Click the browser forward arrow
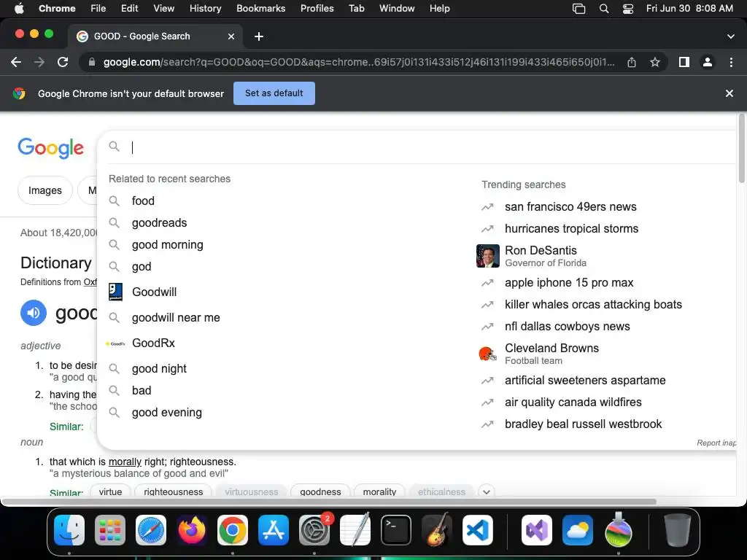747x560 pixels. pyautogui.click(x=39, y=62)
